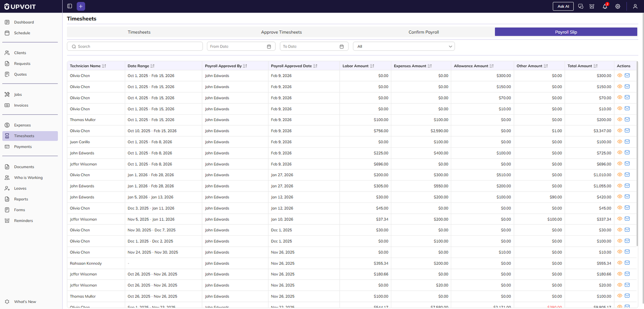Viewport: 644px width, 309px height.
Task: Click the To Date field
Action: click(x=314, y=46)
